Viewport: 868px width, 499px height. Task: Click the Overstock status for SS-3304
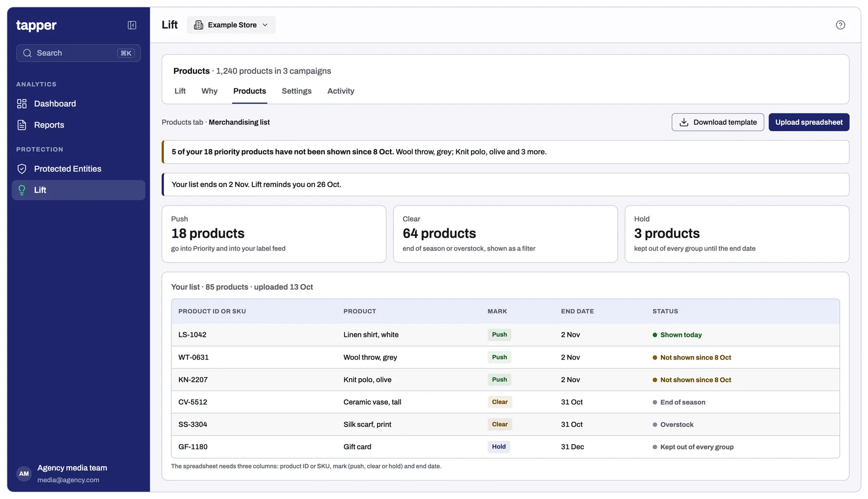pos(673,425)
